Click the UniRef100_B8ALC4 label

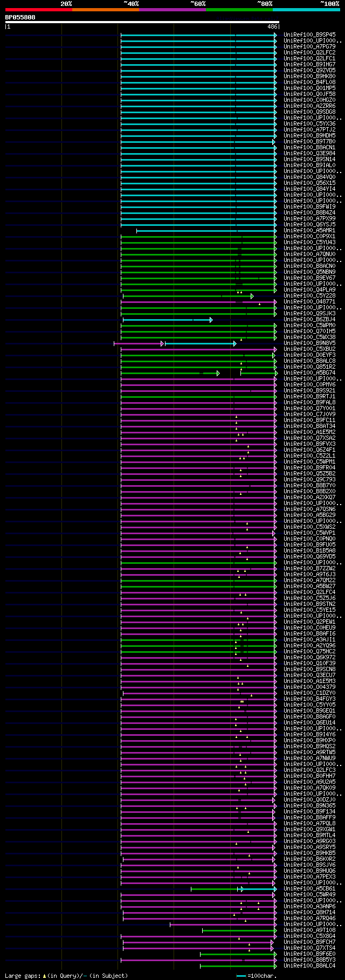tap(309, 965)
